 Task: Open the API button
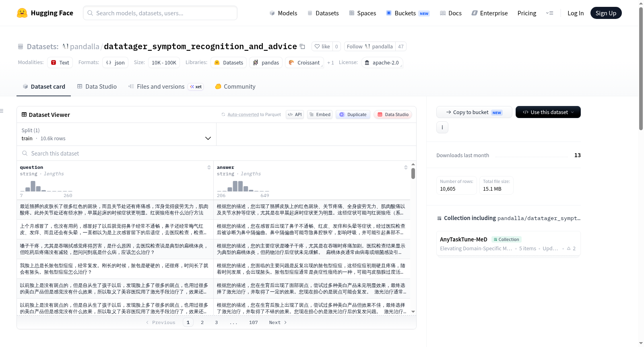tap(295, 114)
